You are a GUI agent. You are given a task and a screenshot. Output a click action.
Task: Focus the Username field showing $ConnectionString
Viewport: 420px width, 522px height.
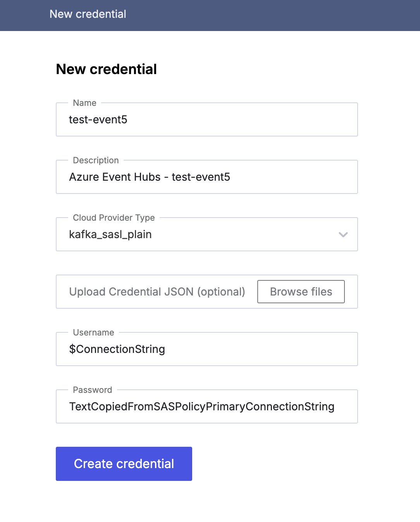[207, 349]
